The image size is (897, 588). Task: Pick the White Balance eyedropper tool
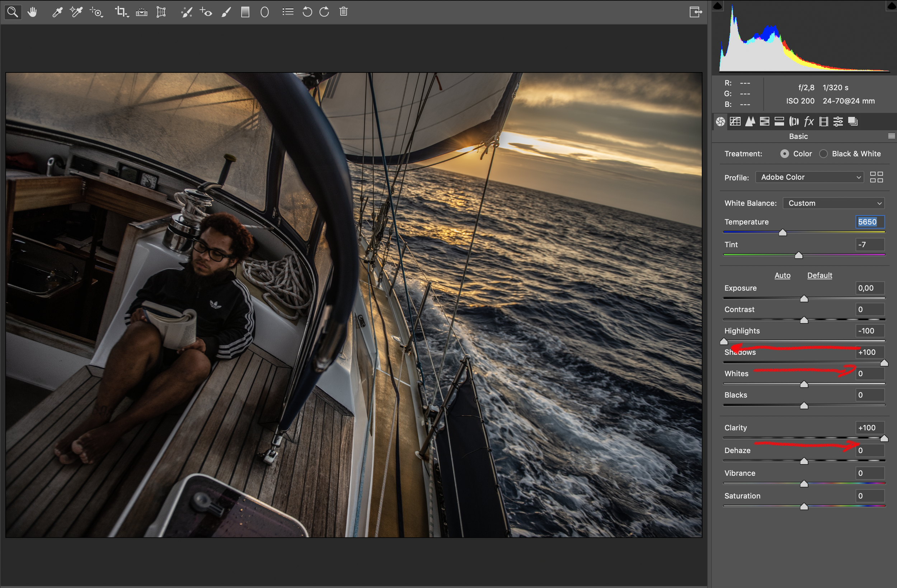coord(57,12)
